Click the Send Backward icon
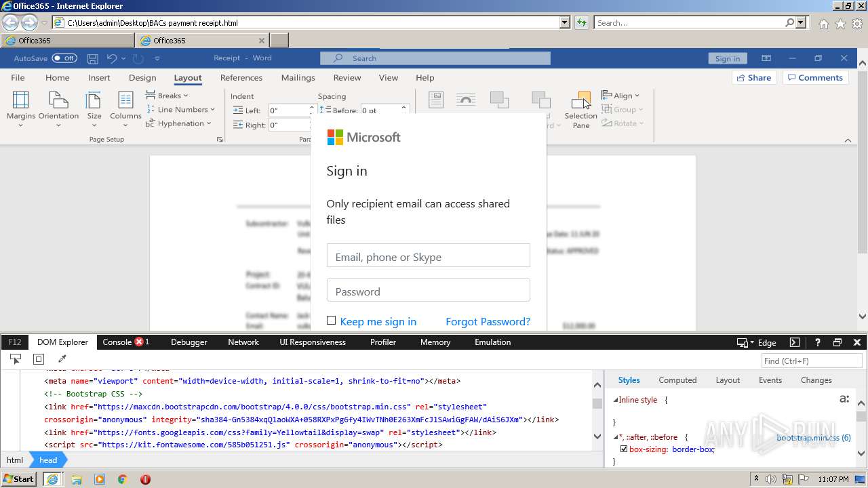Viewport: 868px width, 488px height. coord(540,100)
